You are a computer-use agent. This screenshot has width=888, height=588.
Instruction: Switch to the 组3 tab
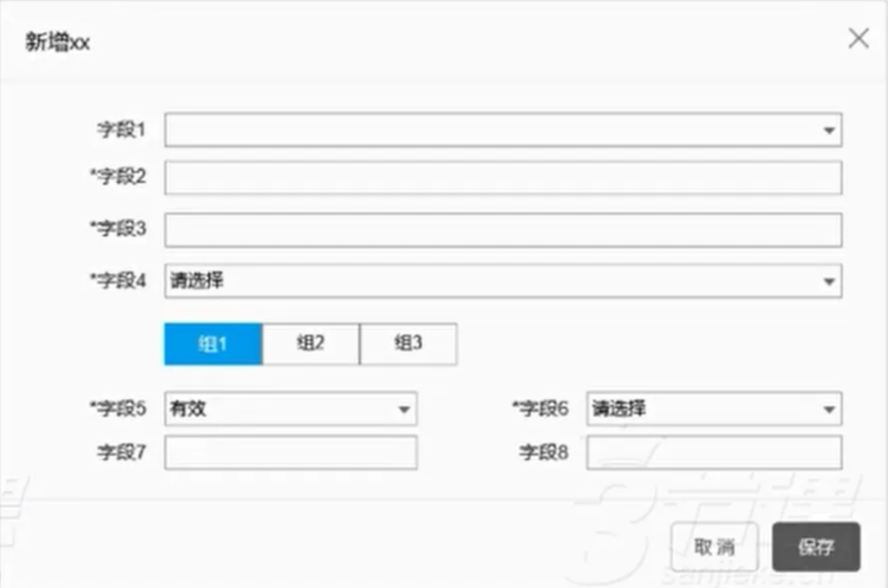pos(408,343)
